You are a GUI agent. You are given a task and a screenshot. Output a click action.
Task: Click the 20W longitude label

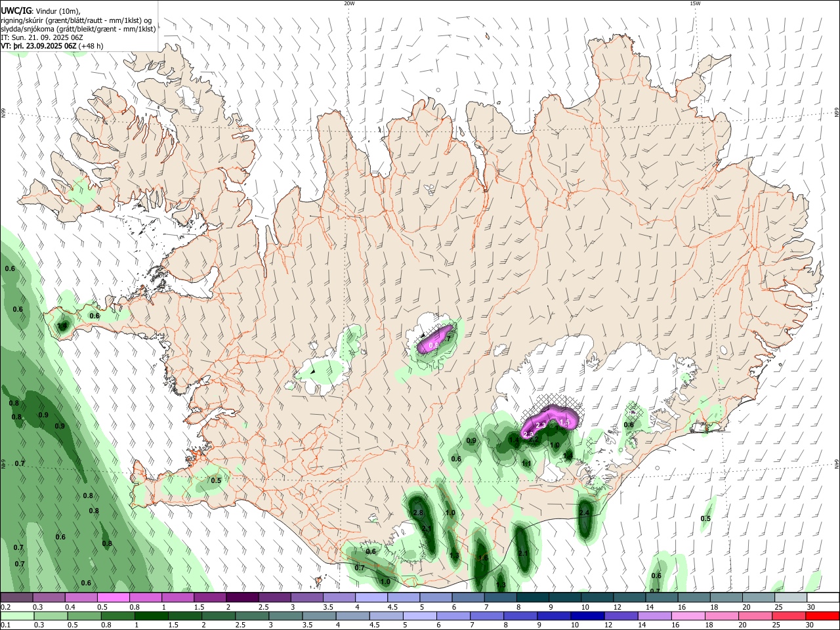(x=349, y=3)
